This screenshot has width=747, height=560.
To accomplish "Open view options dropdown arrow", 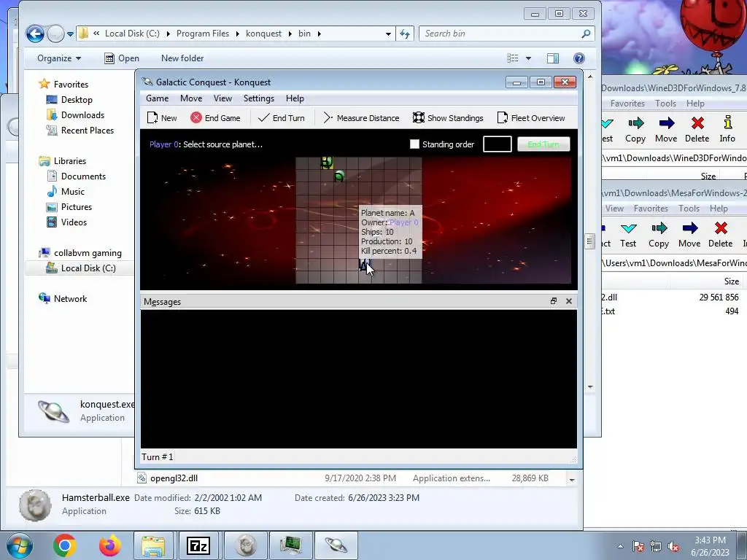I will click(528, 58).
